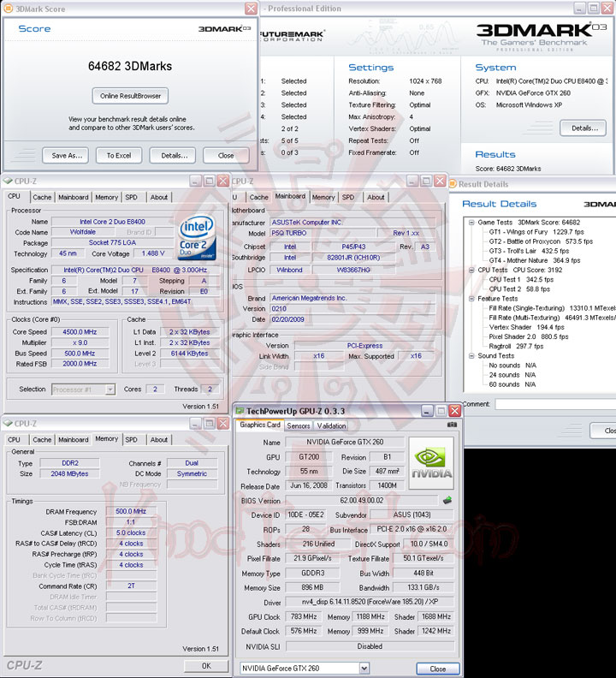Click the Core Speed 4500.0 MHz value
Viewport: 616px width, 678px height.
80,332
